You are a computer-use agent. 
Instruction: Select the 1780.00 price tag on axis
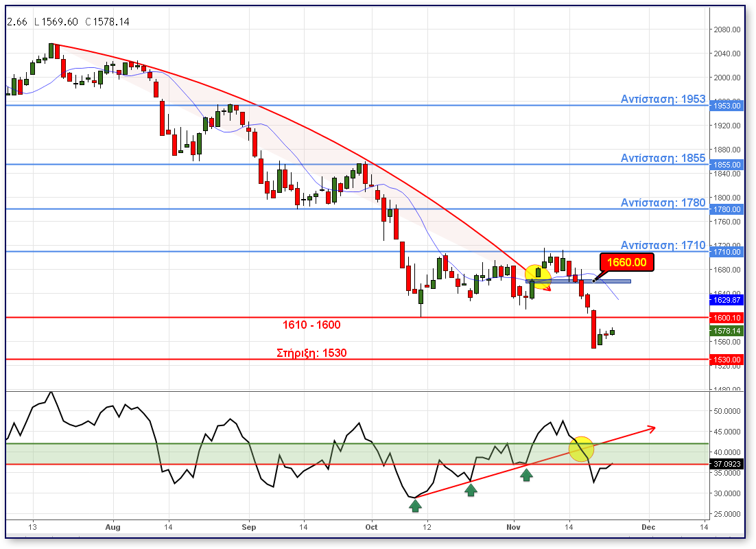click(727, 209)
